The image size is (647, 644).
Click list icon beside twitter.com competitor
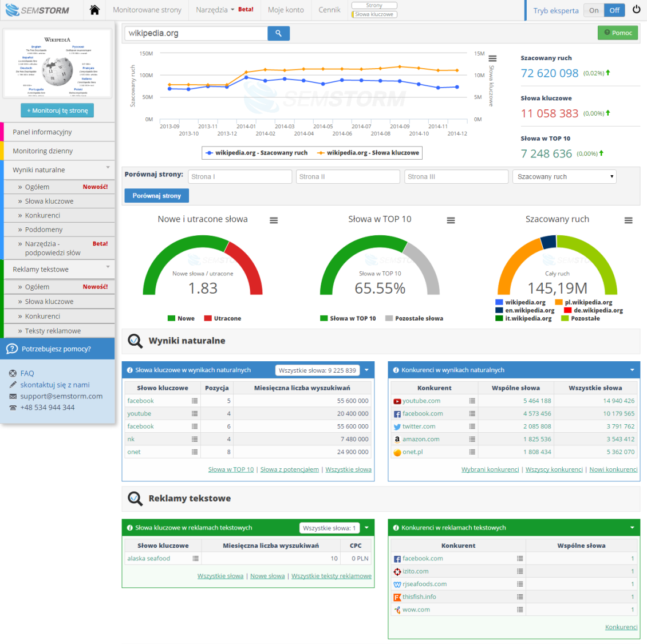point(472,426)
